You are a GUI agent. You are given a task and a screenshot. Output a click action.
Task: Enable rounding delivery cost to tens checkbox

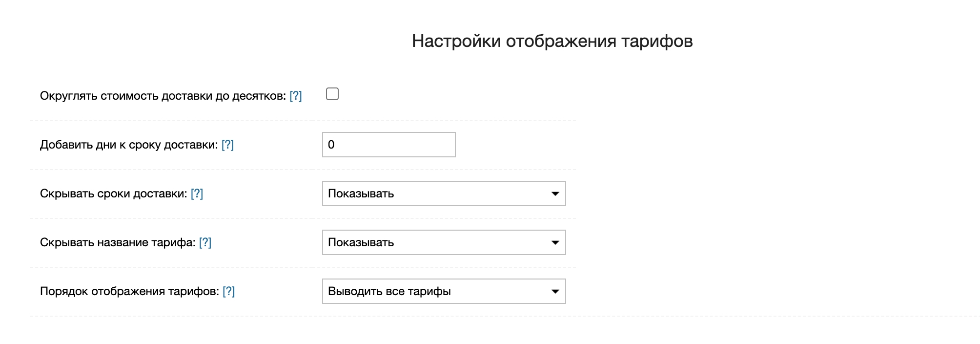click(x=332, y=94)
